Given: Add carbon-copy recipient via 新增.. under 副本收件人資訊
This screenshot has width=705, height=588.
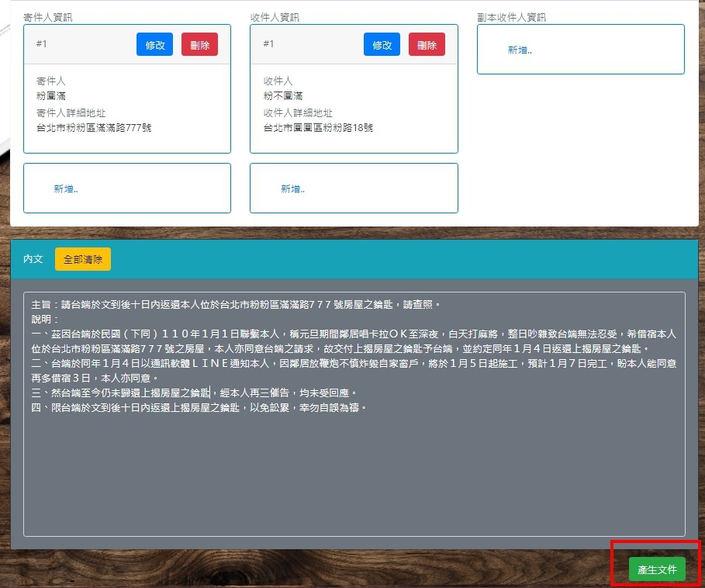Looking at the screenshot, I should tap(520, 50).
